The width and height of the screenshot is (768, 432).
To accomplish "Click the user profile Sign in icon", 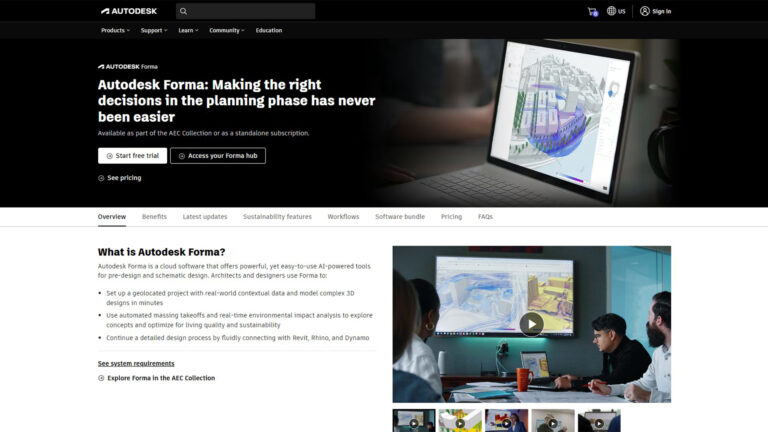I will pos(645,11).
